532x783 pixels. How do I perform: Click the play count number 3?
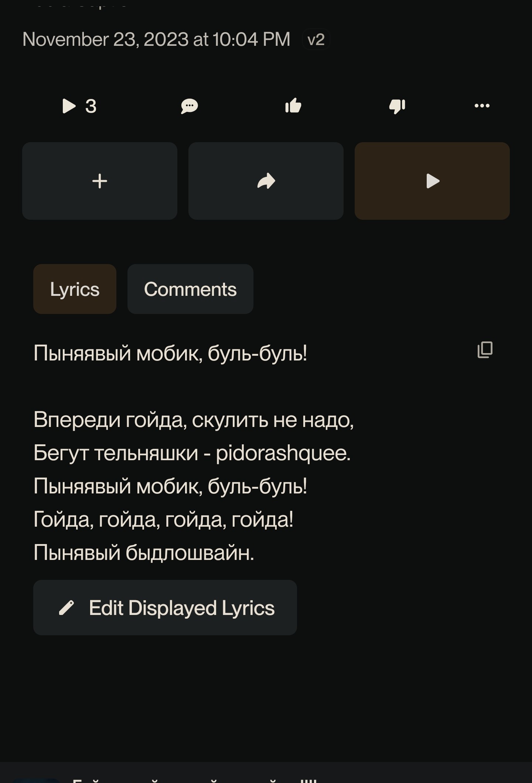[x=91, y=106]
